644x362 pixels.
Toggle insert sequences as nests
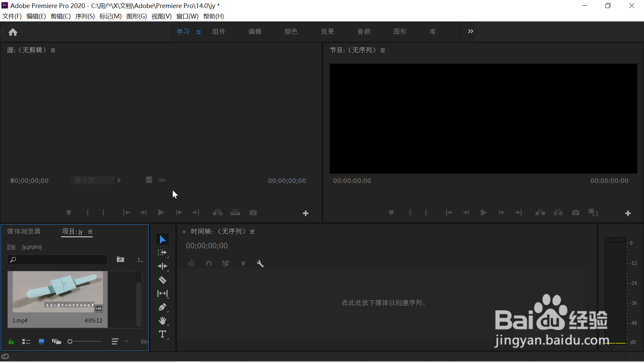[192, 264]
